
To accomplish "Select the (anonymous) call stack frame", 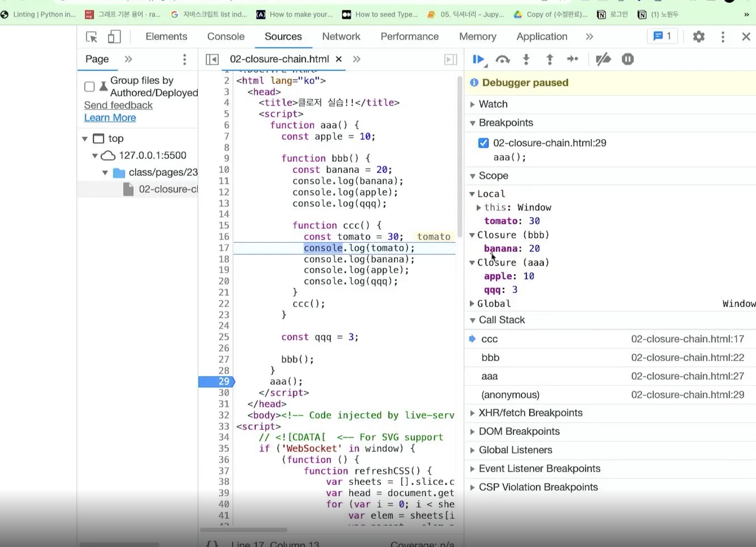I will (610, 395).
